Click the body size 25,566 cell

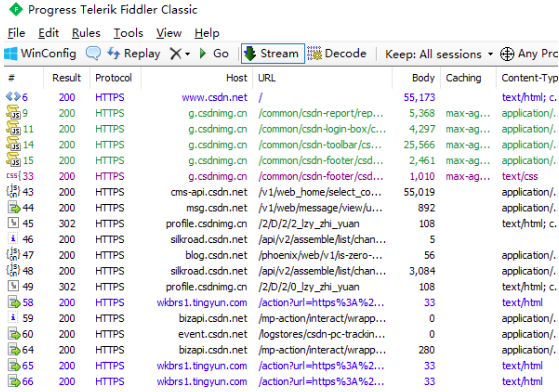(x=419, y=145)
